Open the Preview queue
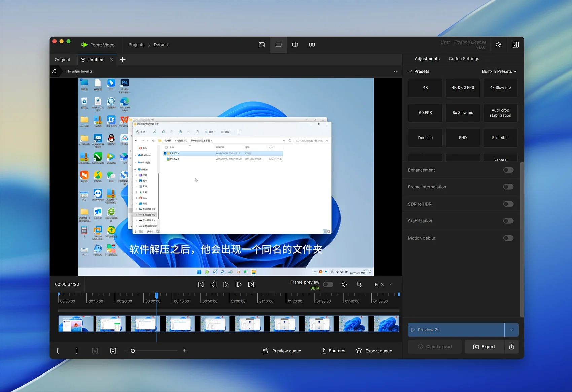Image resolution: width=572 pixels, height=392 pixels. (x=282, y=351)
